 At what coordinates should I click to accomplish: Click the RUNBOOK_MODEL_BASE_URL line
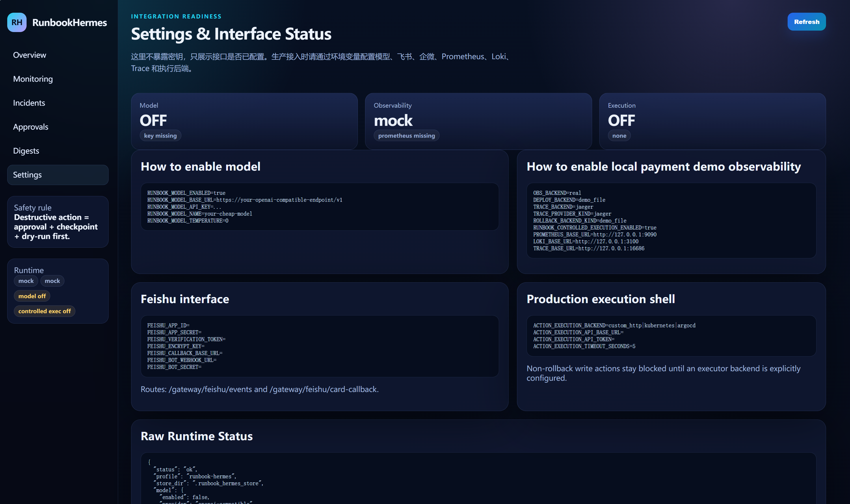[x=245, y=200]
